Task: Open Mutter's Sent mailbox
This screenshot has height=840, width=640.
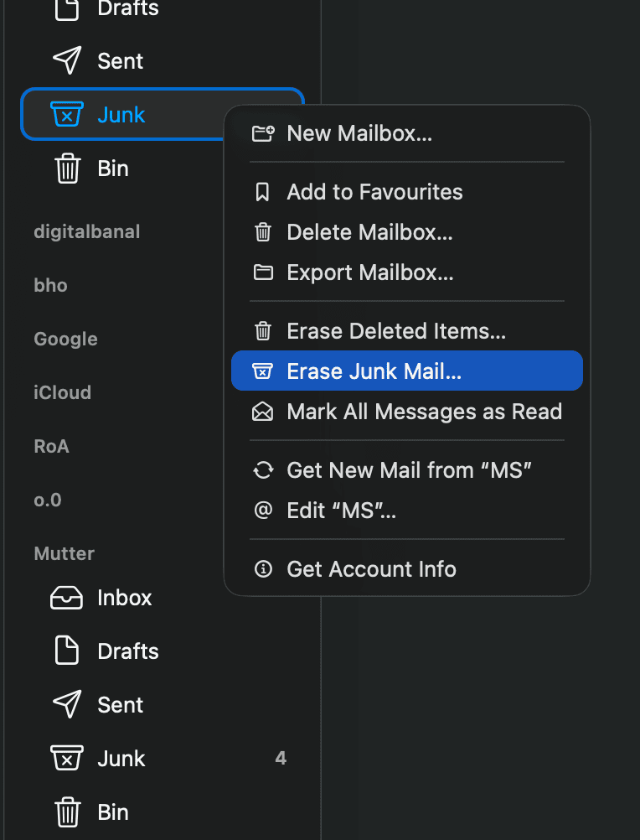Action: [x=163, y=704]
